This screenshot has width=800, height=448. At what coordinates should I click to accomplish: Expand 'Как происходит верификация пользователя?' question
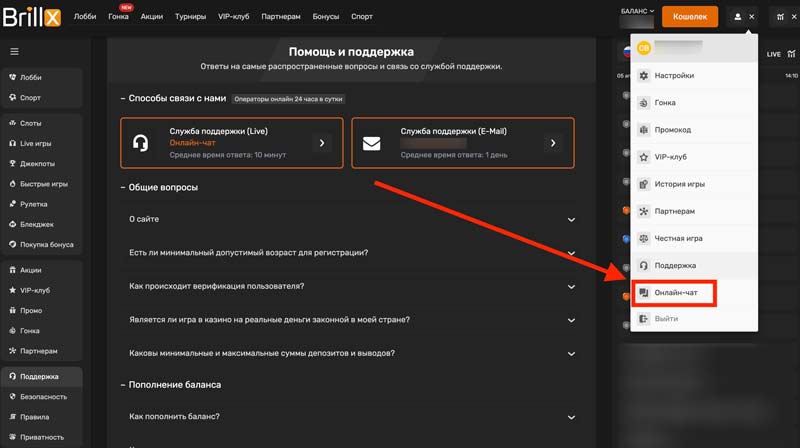(571, 287)
